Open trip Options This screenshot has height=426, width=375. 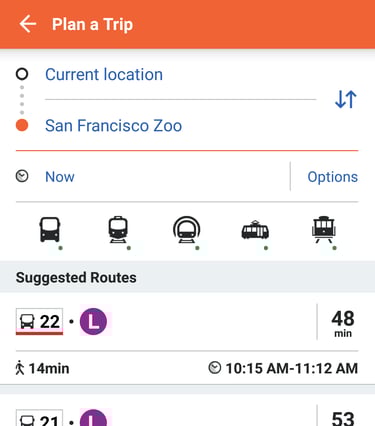pos(332,177)
